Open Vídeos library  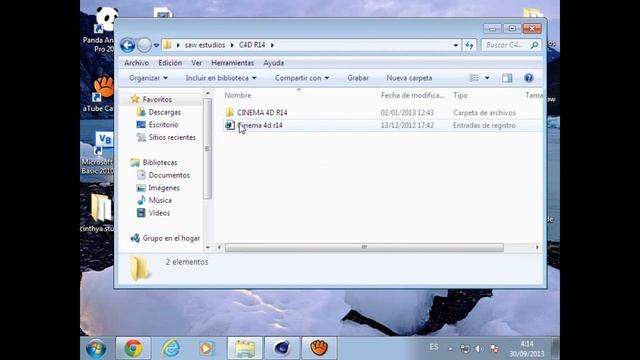159,213
